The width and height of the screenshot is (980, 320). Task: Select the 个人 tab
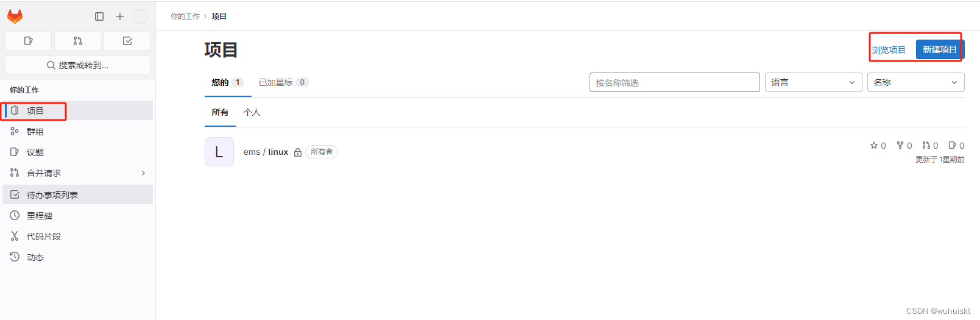coord(252,112)
